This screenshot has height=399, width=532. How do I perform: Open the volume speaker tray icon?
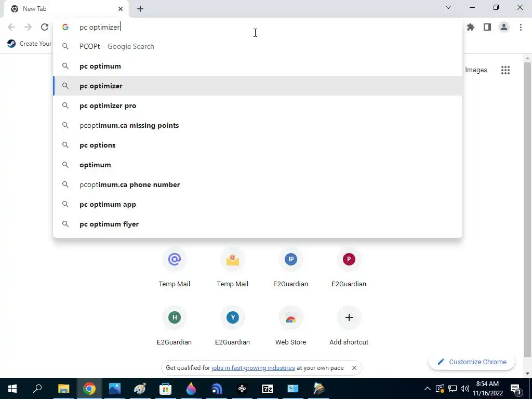465,389
